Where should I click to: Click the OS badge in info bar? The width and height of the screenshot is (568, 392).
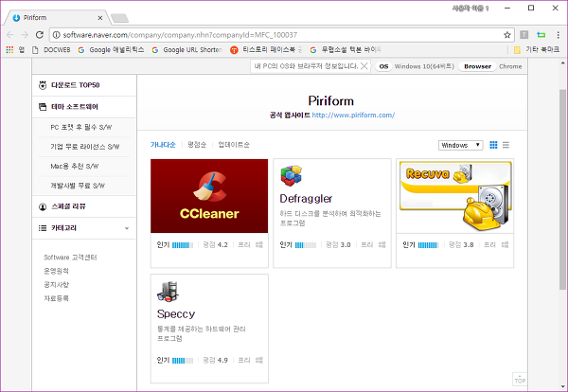click(x=383, y=66)
